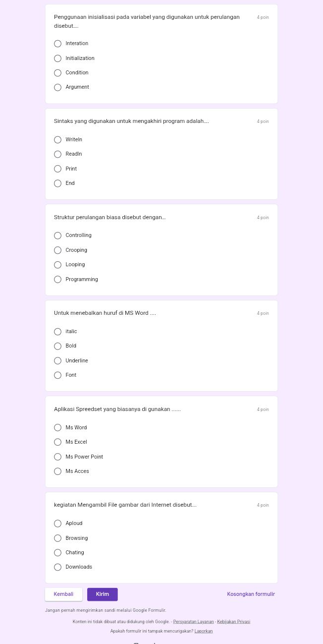Click Kosongkan formulir to clear form
Image resolution: width=323 pixels, height=644 pixels.
point(251,594)
